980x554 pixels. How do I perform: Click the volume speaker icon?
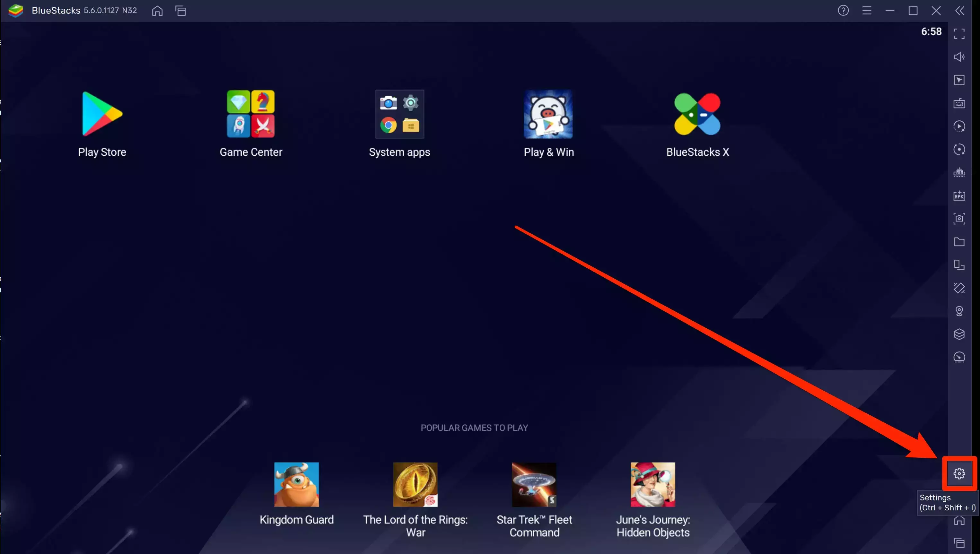tap(959, 57)
